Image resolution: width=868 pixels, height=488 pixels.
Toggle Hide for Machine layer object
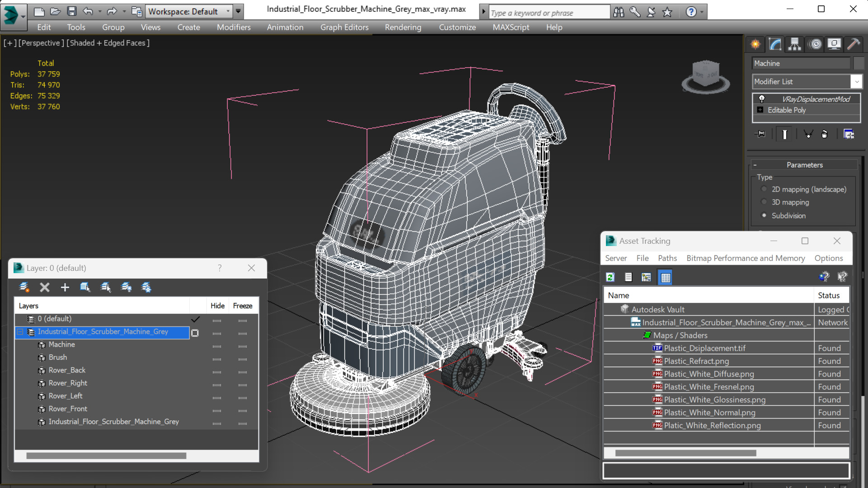pos(217,346)
